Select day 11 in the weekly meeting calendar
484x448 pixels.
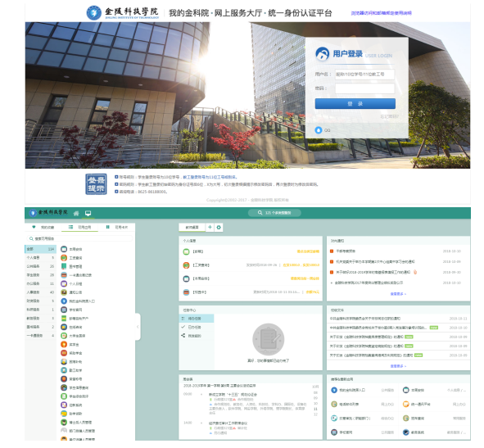coord(315,409)
